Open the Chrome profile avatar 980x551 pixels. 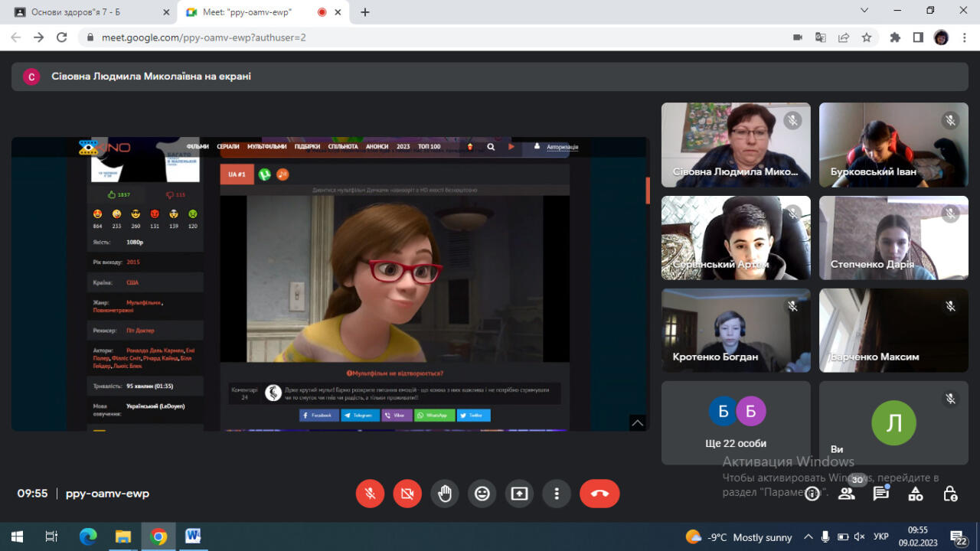(x=941, y=37)
